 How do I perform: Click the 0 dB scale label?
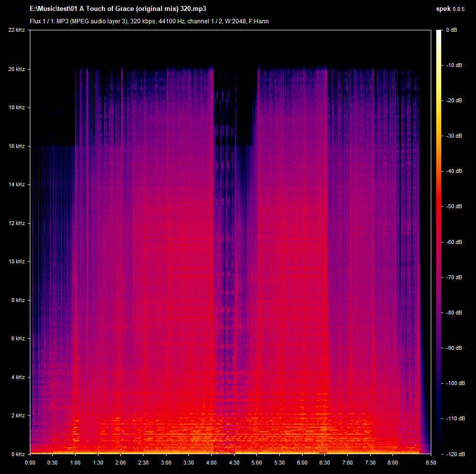(452, 30)
